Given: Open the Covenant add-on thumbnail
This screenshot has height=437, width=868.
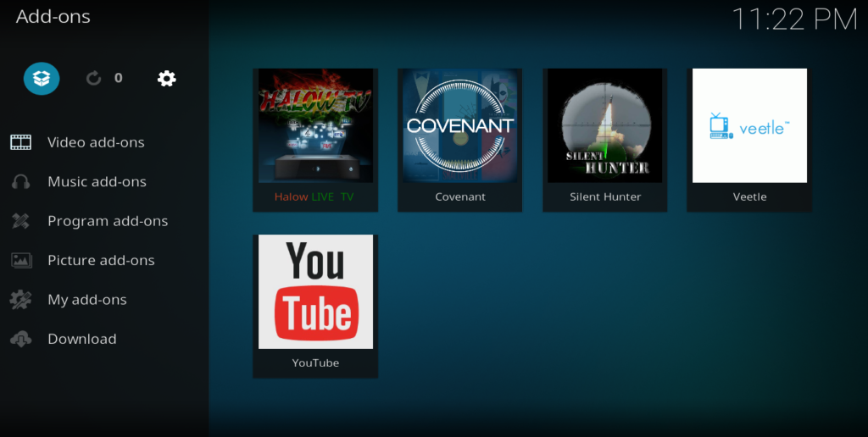Looking at the screenshot, I should pos(460,125).
